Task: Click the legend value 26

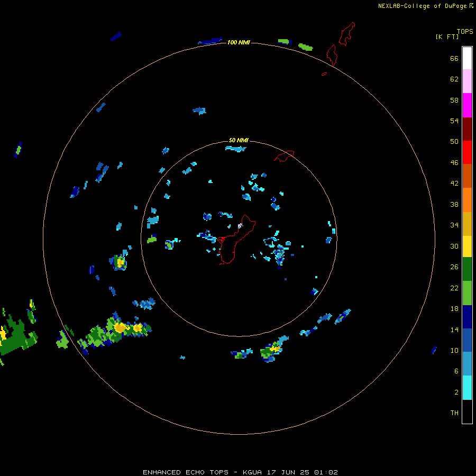Action: 454,267
